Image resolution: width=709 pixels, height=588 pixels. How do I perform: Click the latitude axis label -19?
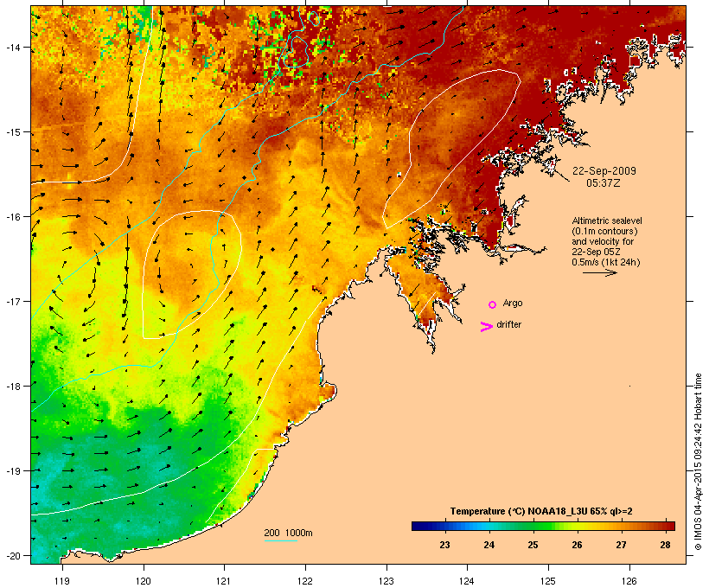[x=12, y=471]
